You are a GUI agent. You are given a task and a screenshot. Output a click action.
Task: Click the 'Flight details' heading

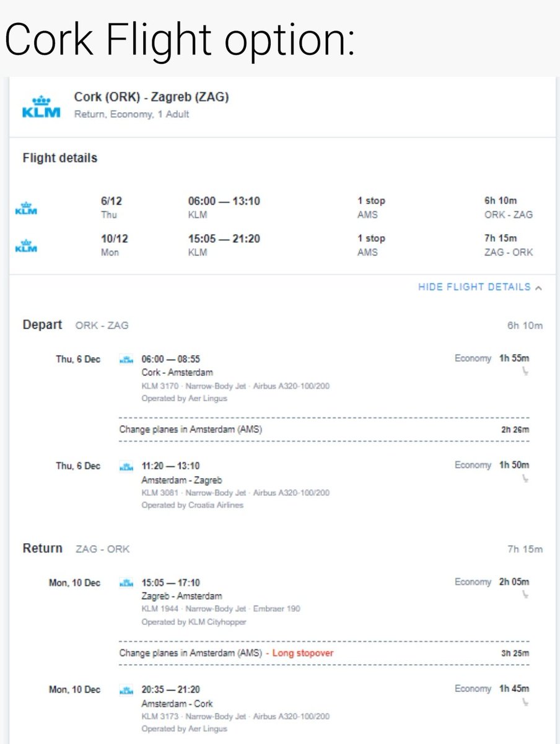(x=60, y=158)
